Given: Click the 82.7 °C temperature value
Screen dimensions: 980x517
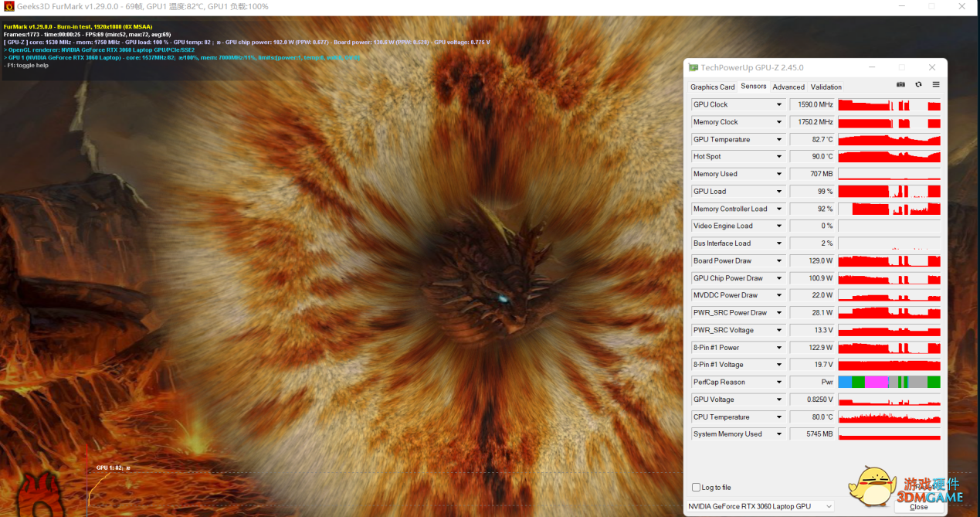Looking at the screenshot, I should click(x=812, y=140).
